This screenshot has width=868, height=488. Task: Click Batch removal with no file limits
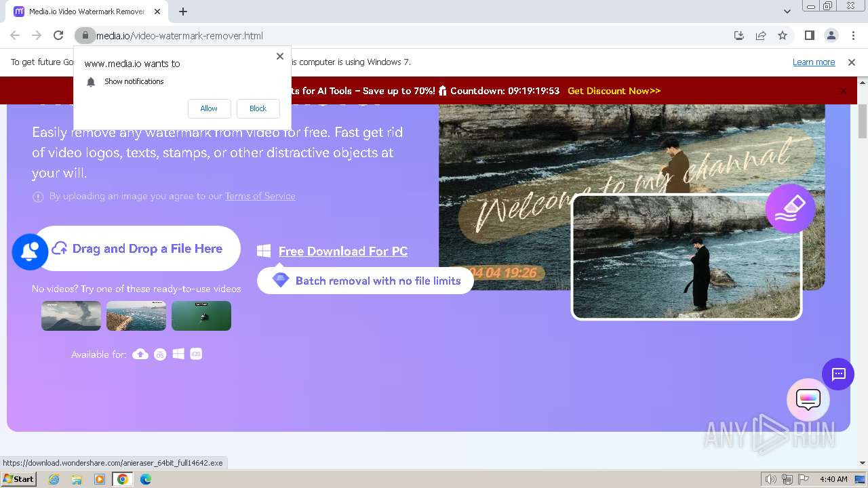(x=365, y=281)
